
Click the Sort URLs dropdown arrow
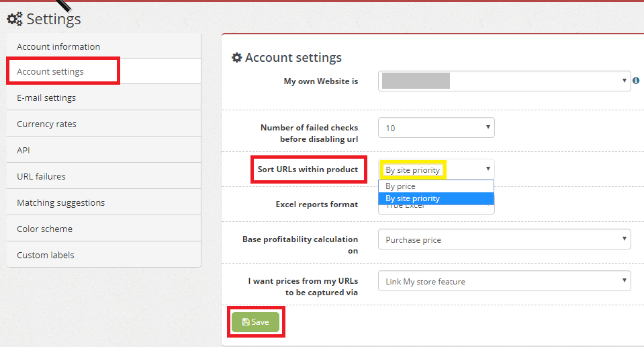(x=488, y=169)
